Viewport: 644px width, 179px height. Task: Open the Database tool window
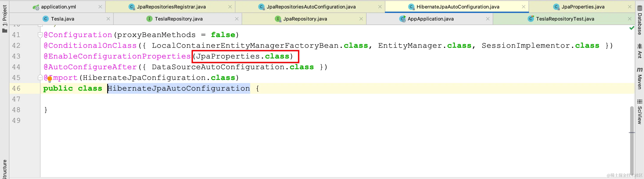point(640,21)
